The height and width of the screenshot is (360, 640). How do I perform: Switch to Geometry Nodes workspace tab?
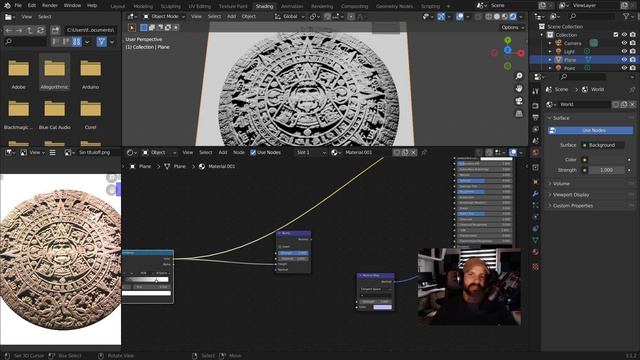pos(394,6)
